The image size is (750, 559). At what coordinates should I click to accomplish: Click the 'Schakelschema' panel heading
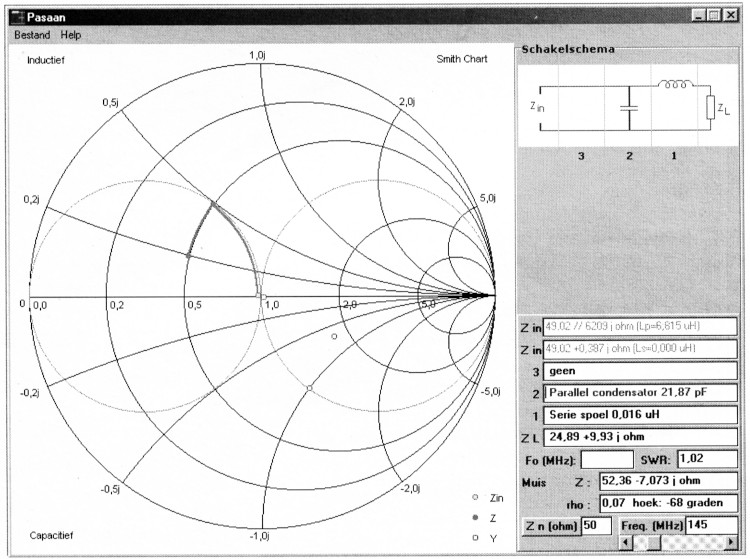click(568, 49)
